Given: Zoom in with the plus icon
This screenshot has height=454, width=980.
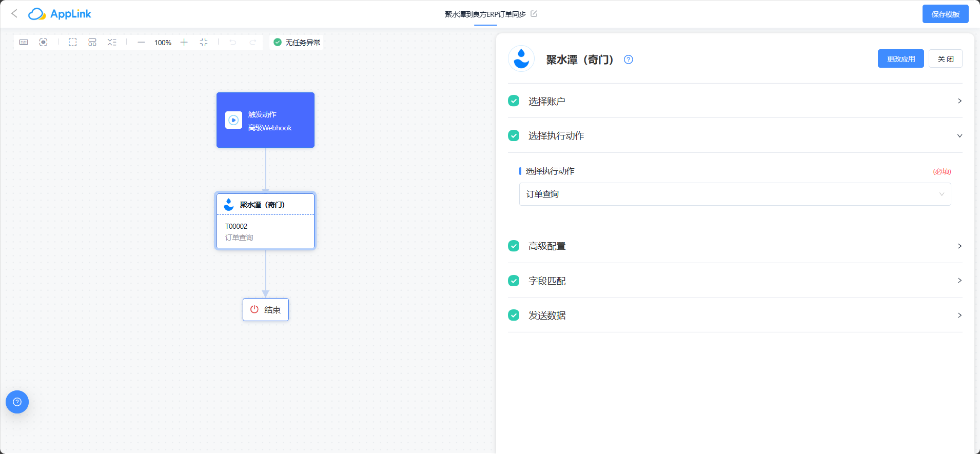Looking at the screenshot, I should point(184,42).
